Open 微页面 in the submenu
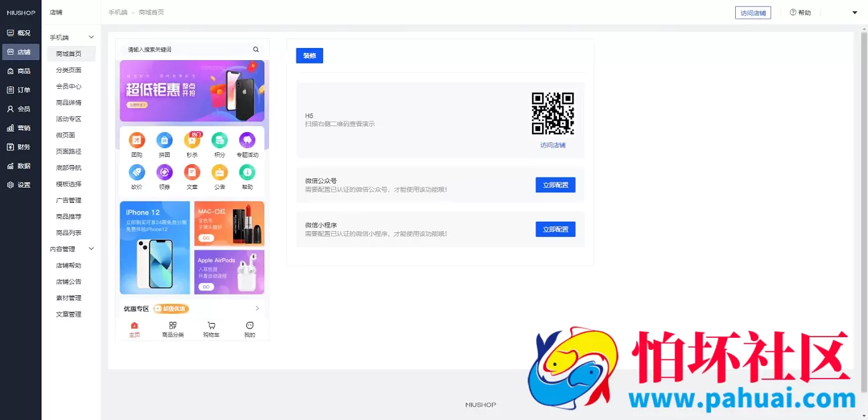 coord(65,135)
